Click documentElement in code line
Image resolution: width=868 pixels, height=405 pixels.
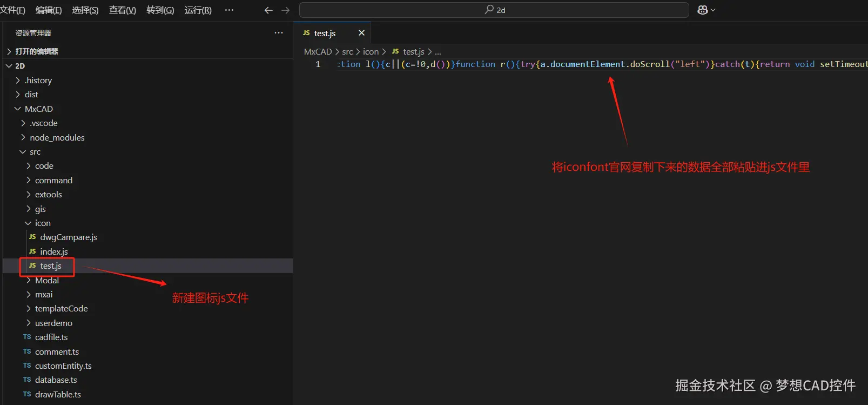coord(588,64)
